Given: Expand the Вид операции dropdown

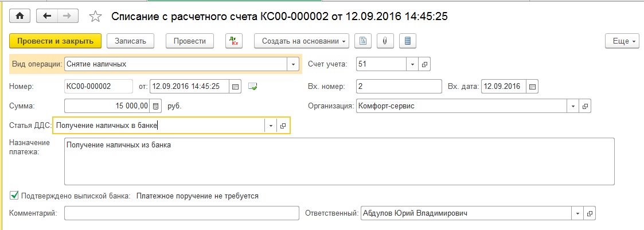Looking at the screenshot, I should [x=294, y=64].
